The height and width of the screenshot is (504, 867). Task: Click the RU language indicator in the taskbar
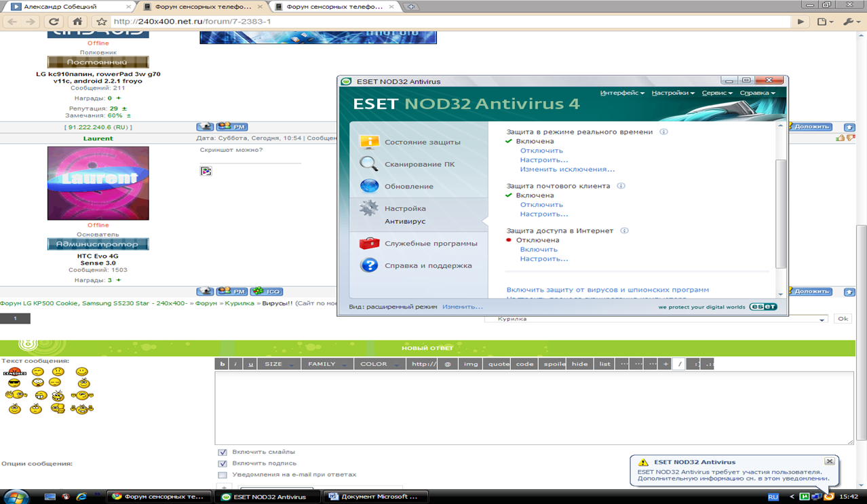click(x=773, y=497)
